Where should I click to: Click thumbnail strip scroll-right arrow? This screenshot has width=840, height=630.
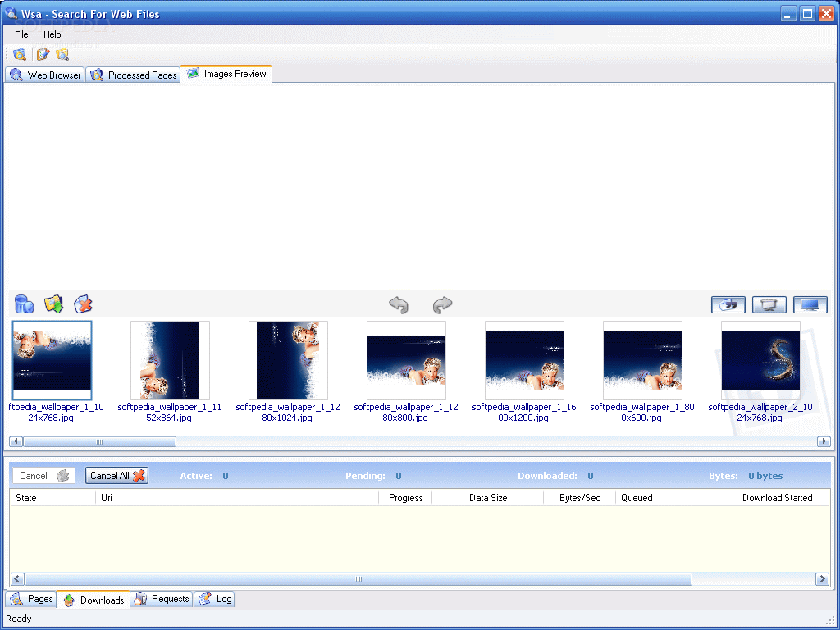(824, 441)
